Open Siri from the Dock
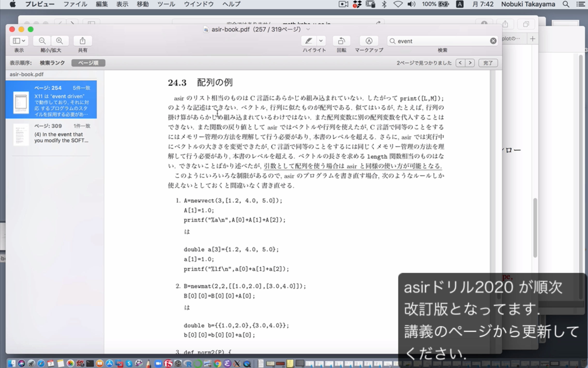This screenshot has height=368, width=588. click(x=21, y=363)
